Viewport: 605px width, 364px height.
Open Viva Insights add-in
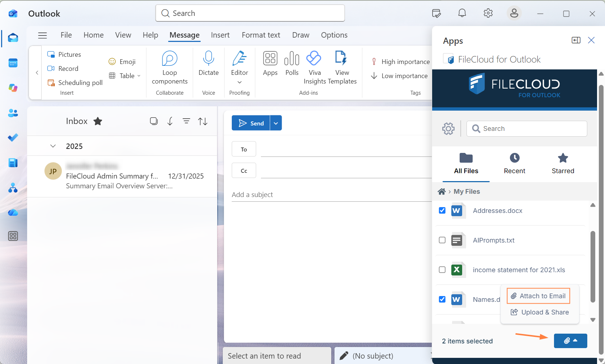315,68
